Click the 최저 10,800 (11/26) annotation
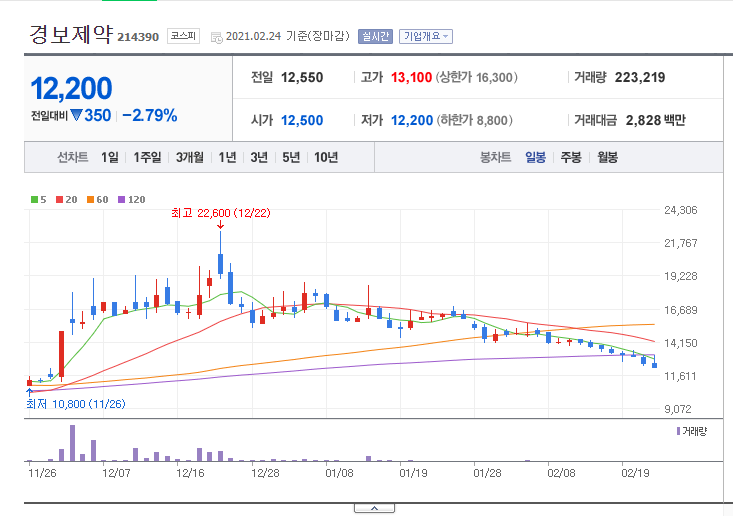 (x=76, y=404)
